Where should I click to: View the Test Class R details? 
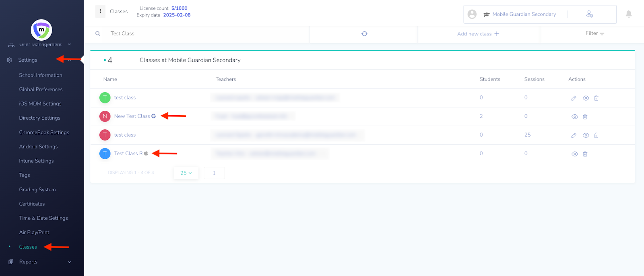[x=575, y=154]
